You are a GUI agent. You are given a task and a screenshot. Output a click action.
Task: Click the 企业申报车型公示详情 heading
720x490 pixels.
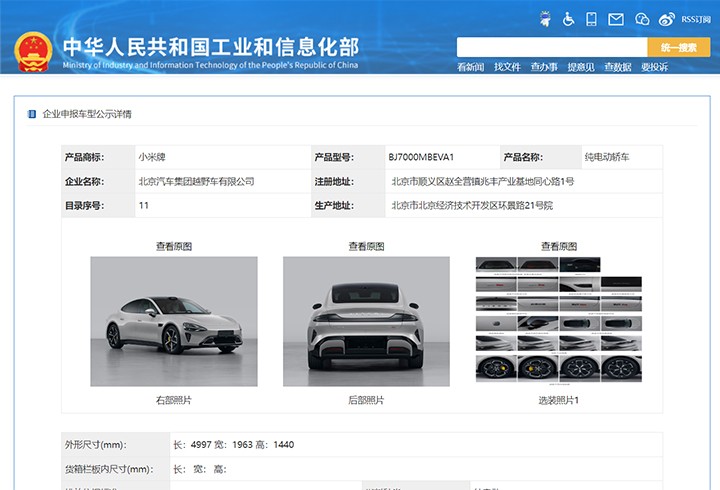click(87, 114)
